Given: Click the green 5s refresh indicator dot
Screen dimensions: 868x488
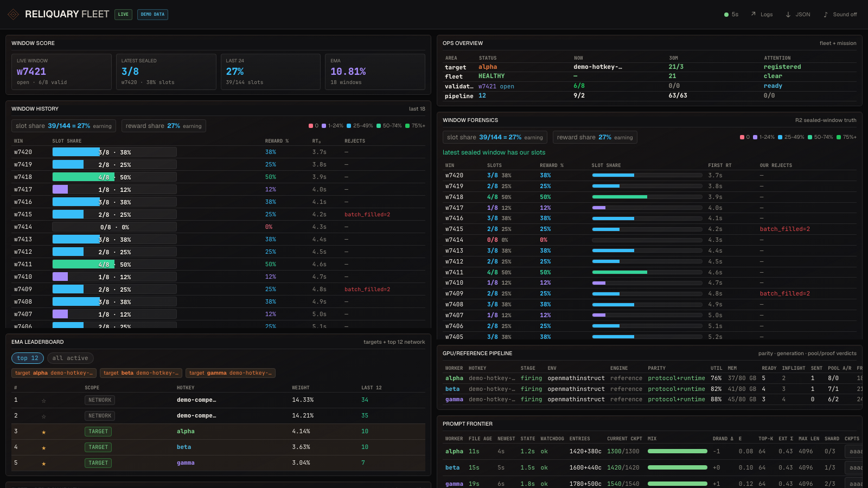Looking at the screenshot, I should (x=726, y=15).
